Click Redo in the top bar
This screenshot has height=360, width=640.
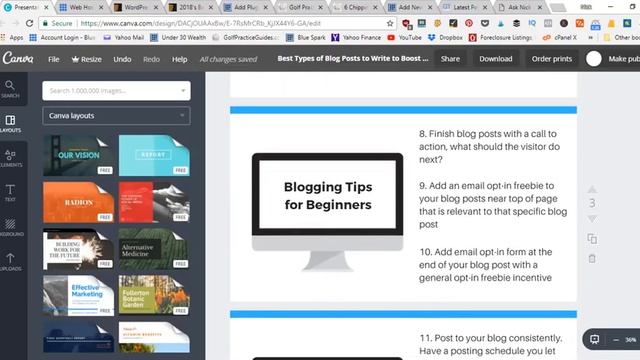tap(151, 59)
